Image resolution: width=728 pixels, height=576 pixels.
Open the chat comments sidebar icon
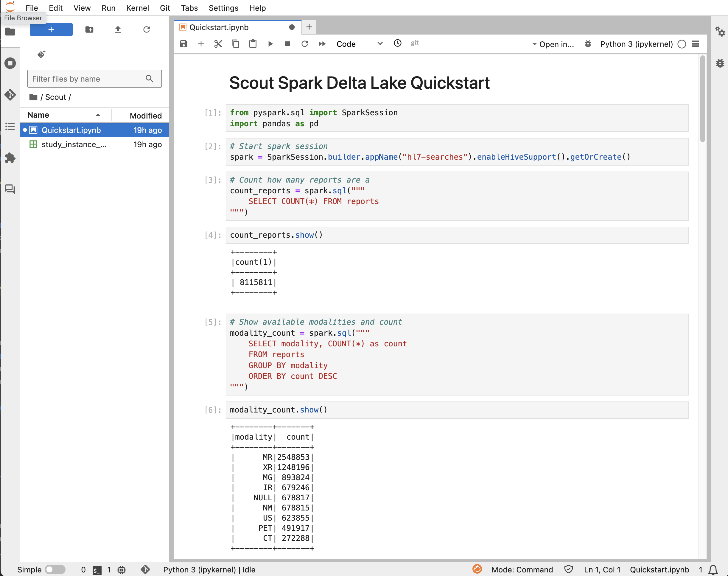point(10,189)
